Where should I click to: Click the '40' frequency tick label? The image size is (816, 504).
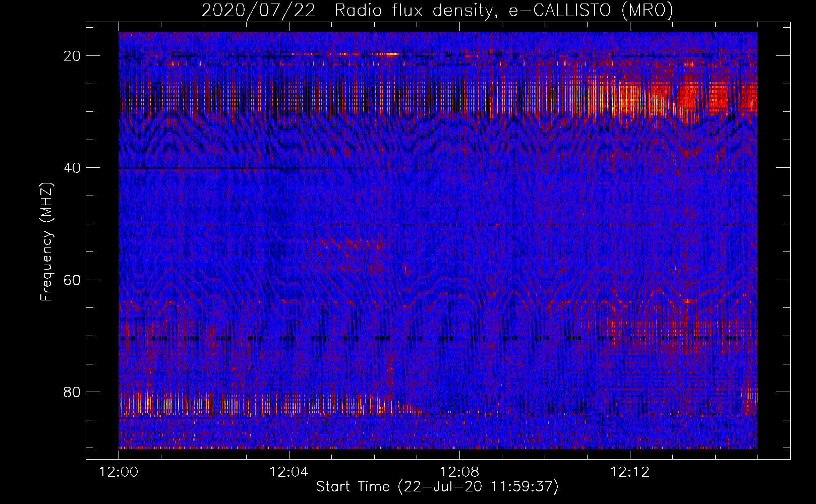coord(72,168)
